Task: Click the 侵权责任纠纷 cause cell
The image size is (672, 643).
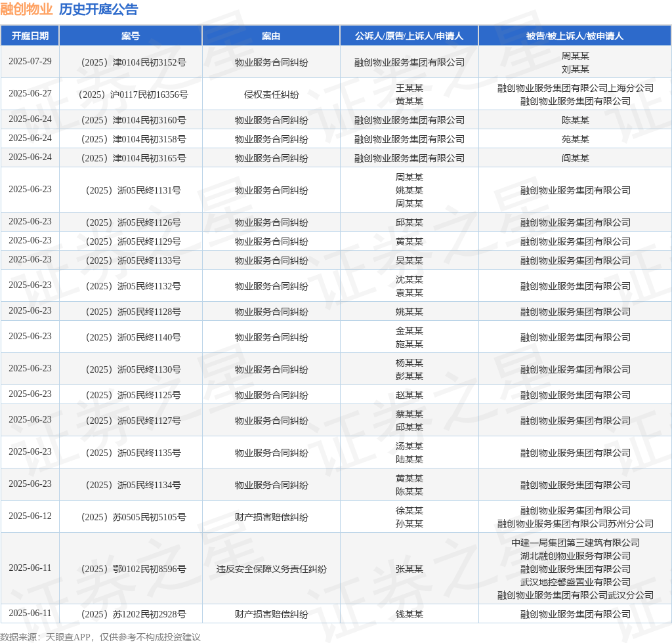Action: [271, 94]
